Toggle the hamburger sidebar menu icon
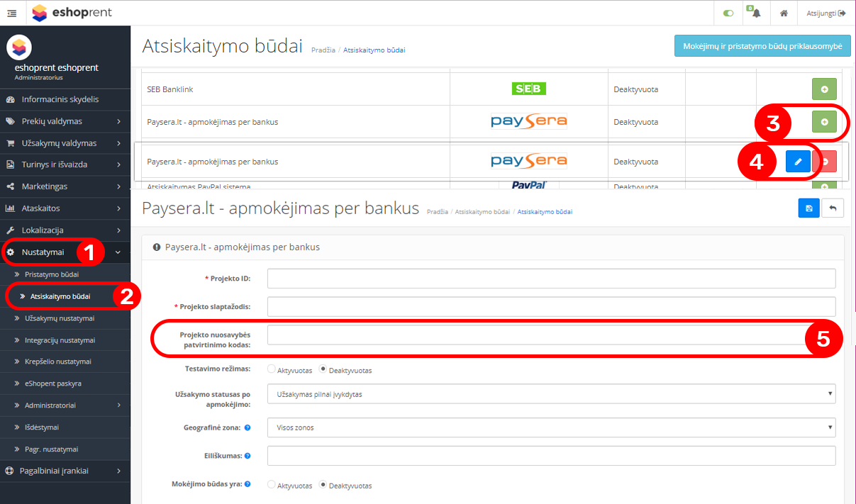 click(x=12, y=13)
